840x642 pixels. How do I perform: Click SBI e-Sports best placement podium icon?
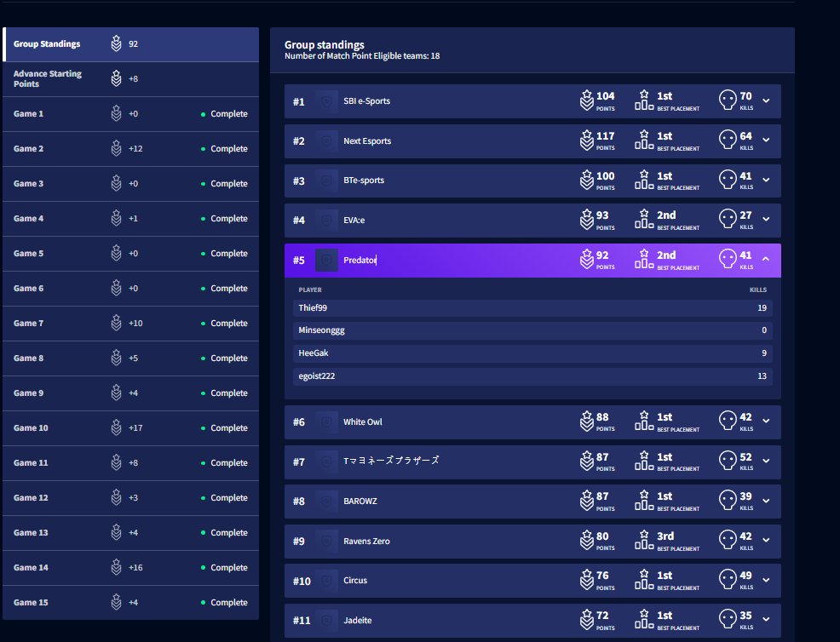644,100
